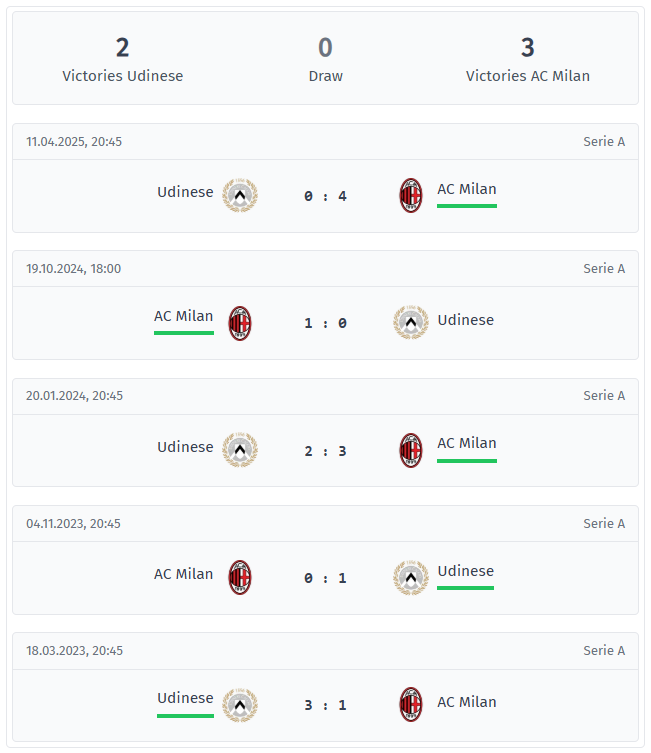Select AC Milan name in 11.04.2025 match
This screenshot has height=753, width=651.
(467, 189)
